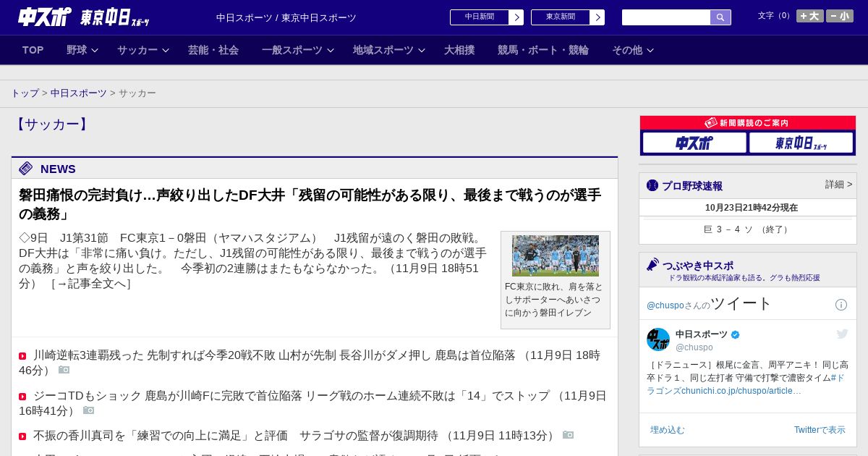
Task: Click the arrow next to 東京新聞
Action: click(x=597, y=17)
